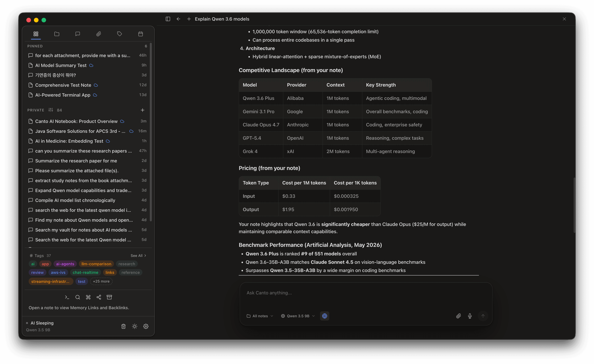This screenshot has height=364, width=594.
Task: Open the archive box icon
Action: point(109,297)
